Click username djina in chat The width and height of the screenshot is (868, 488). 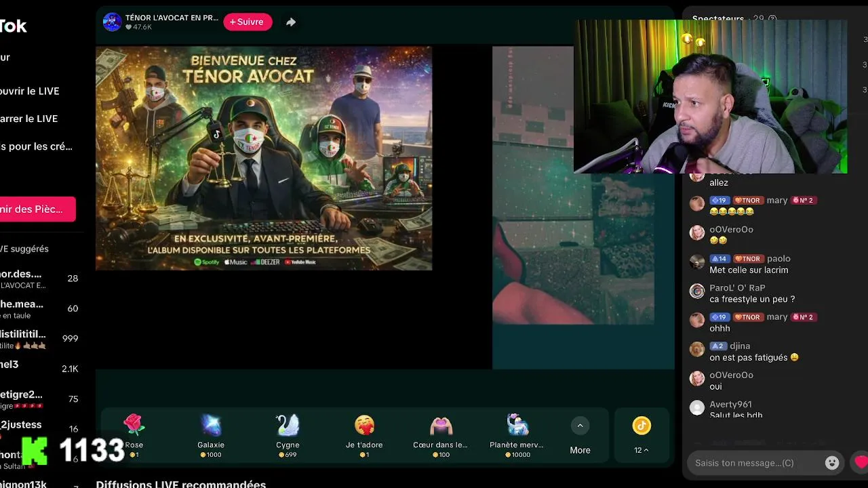click(x=740, y=346)
